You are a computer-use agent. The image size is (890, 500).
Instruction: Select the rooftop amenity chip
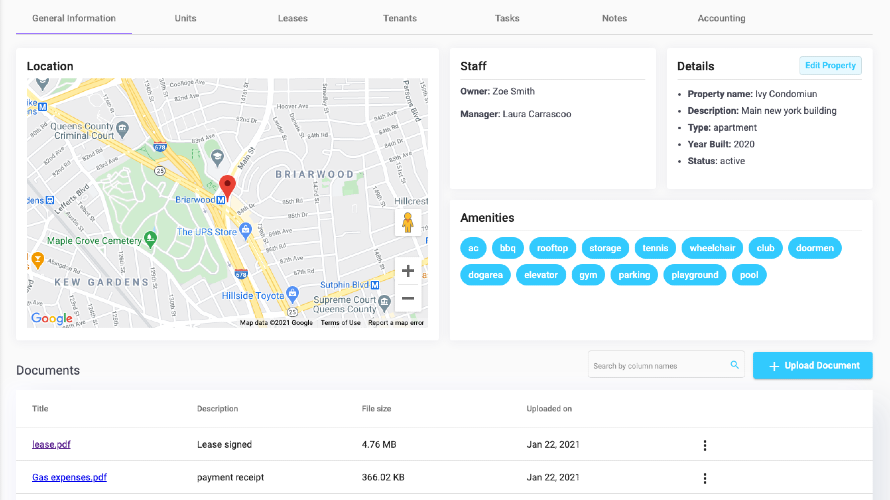click(x=552, y=248)
